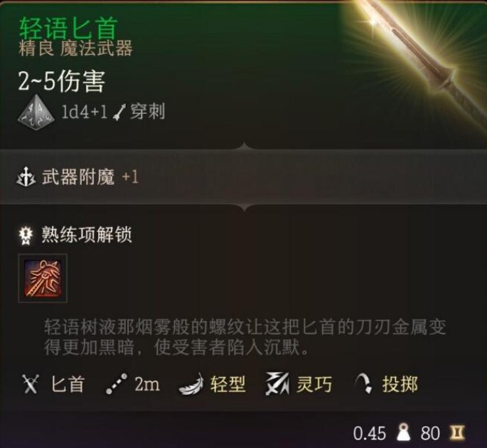Click the 熟练项解锁 section heading
The image size is (487, 448).
[87, 235]
